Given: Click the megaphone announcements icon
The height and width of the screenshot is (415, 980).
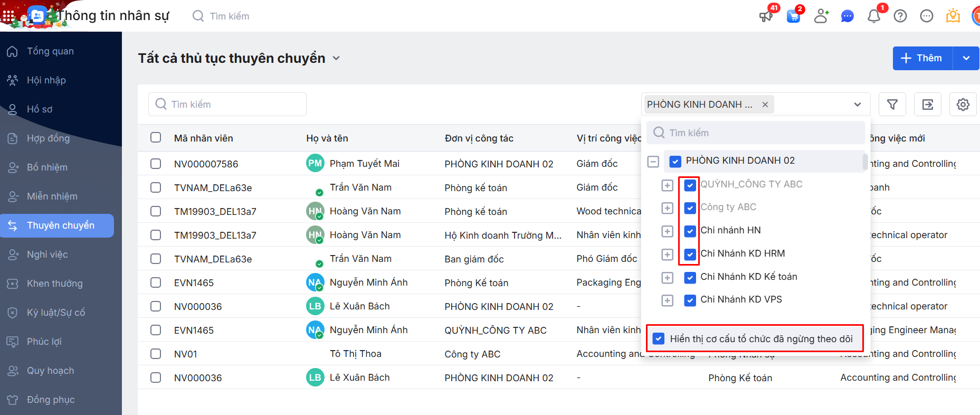Looking at the screenshot, I should [x=766, y=16].
